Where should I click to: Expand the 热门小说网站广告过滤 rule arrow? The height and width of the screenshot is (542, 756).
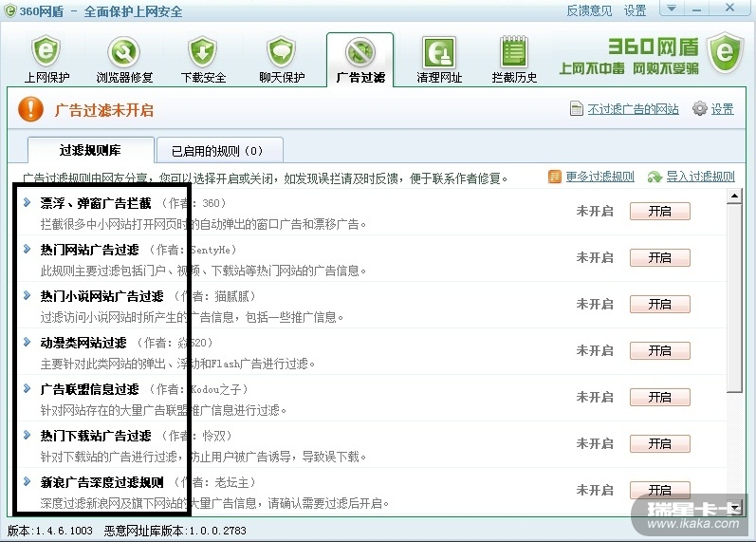[27, 295]
